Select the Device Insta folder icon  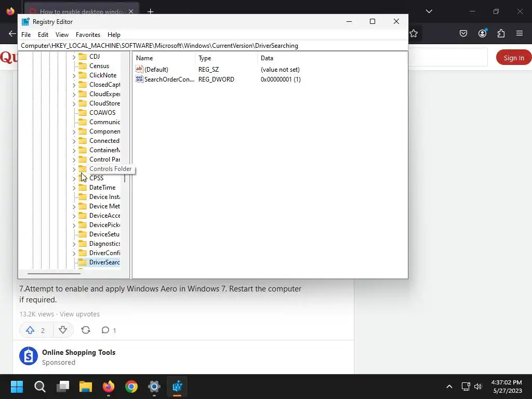point(83,197)
